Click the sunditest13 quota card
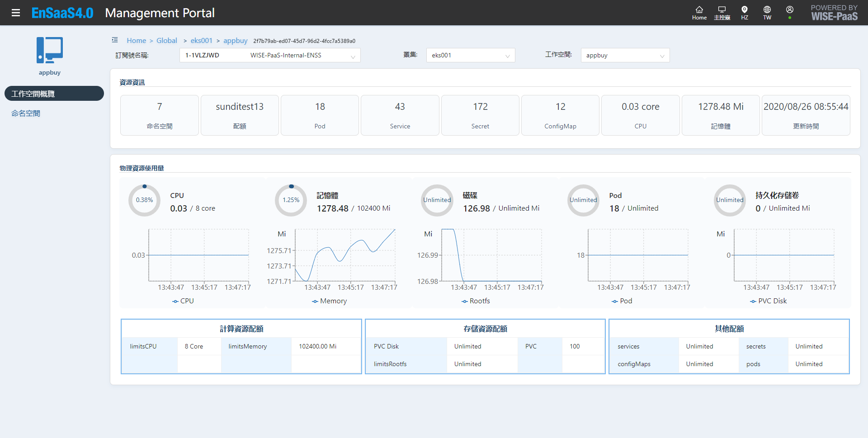The image size is (868, 438). click(240, 115)
